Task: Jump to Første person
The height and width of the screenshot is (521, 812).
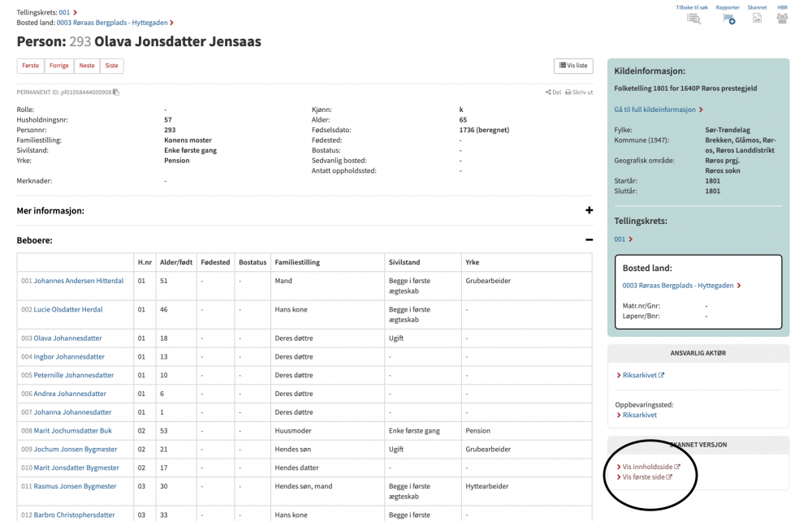Action: click(31, 66)
